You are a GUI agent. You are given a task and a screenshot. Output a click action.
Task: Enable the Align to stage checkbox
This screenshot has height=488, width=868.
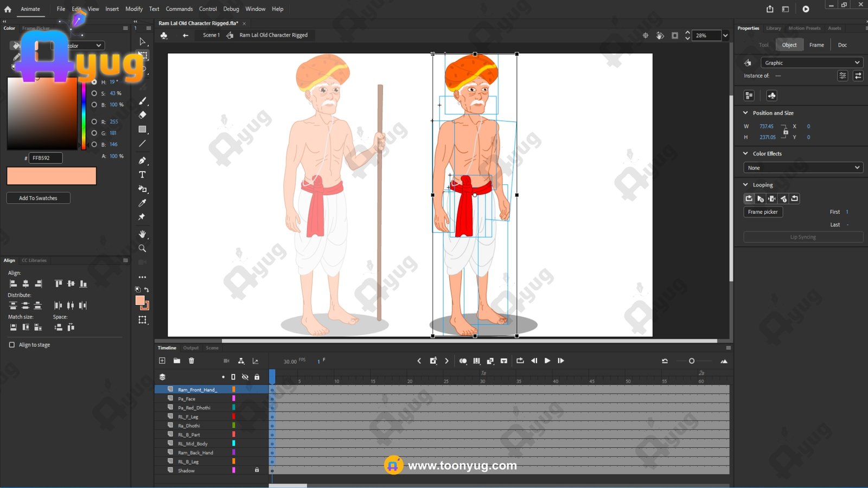[x=12, y=345]
